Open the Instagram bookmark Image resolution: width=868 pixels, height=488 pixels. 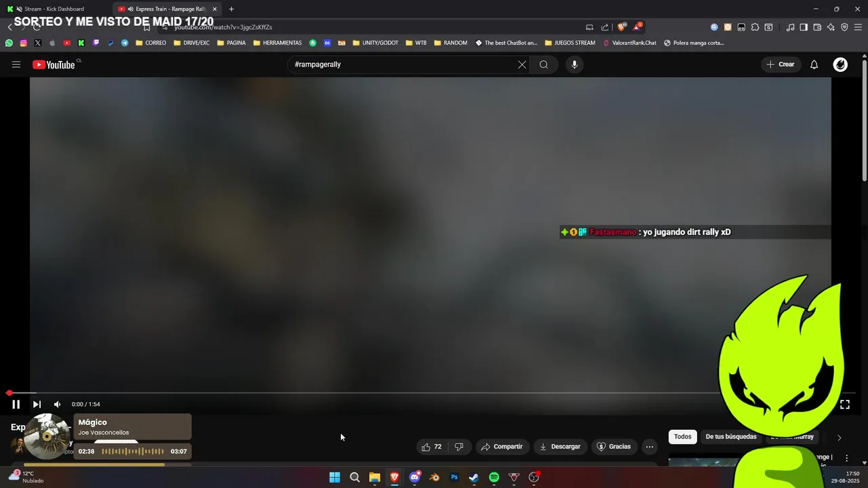[x=23, y=43]
